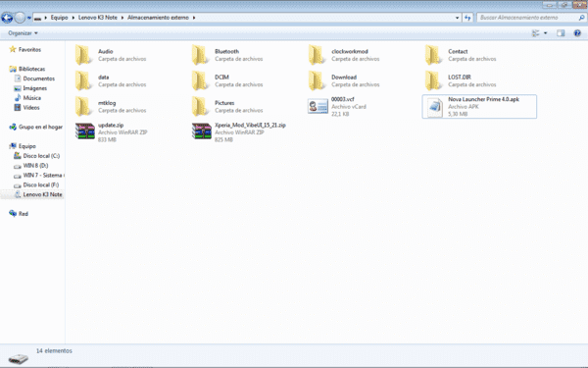Click the Nova Launcher Prime 4.0.apk name
This screenshot has height=368, width=588.
click(483, 99)
